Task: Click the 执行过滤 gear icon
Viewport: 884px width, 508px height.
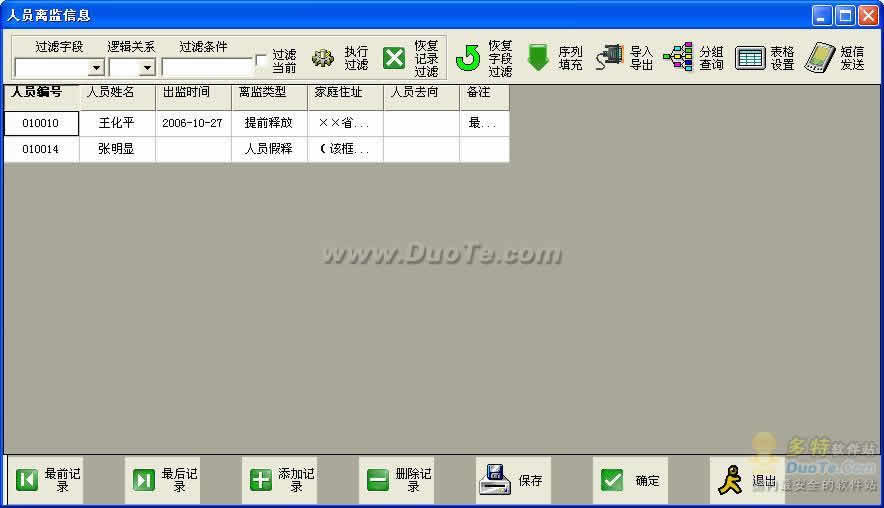Action: coord(323,58)
